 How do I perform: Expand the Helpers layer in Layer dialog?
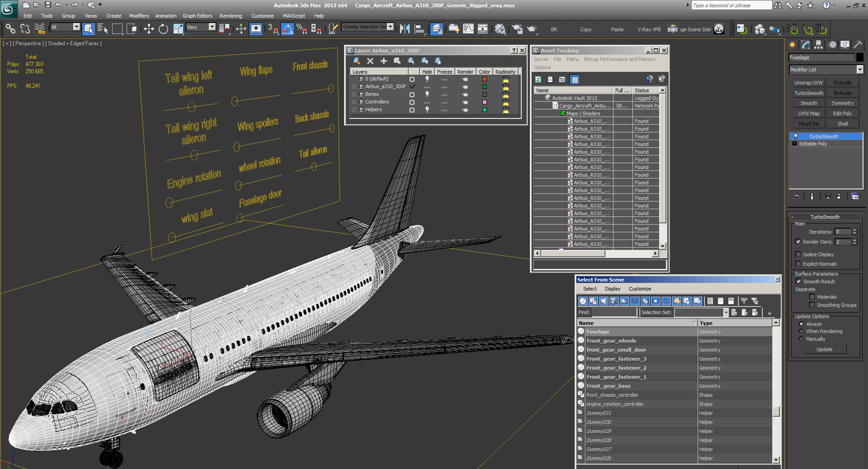(x=354, y=110)
